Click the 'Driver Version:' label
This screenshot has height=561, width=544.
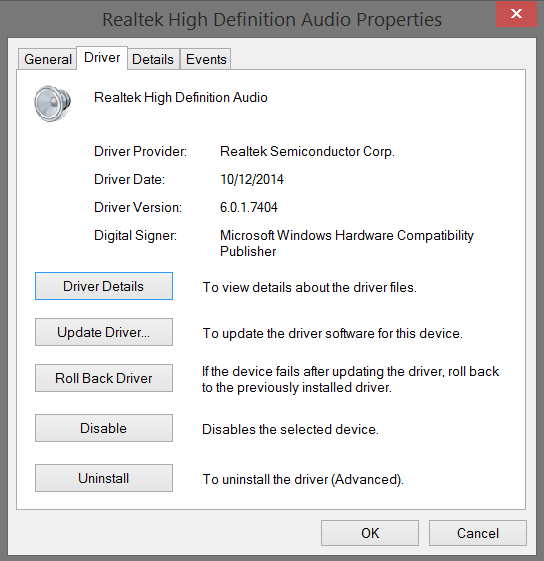point(138,207)
